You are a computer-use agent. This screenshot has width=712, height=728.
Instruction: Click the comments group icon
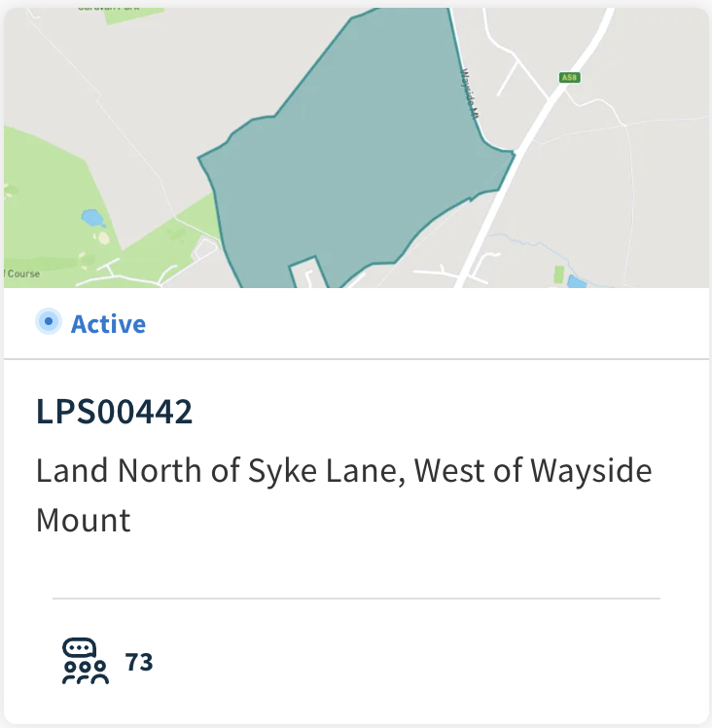[86, 661]
